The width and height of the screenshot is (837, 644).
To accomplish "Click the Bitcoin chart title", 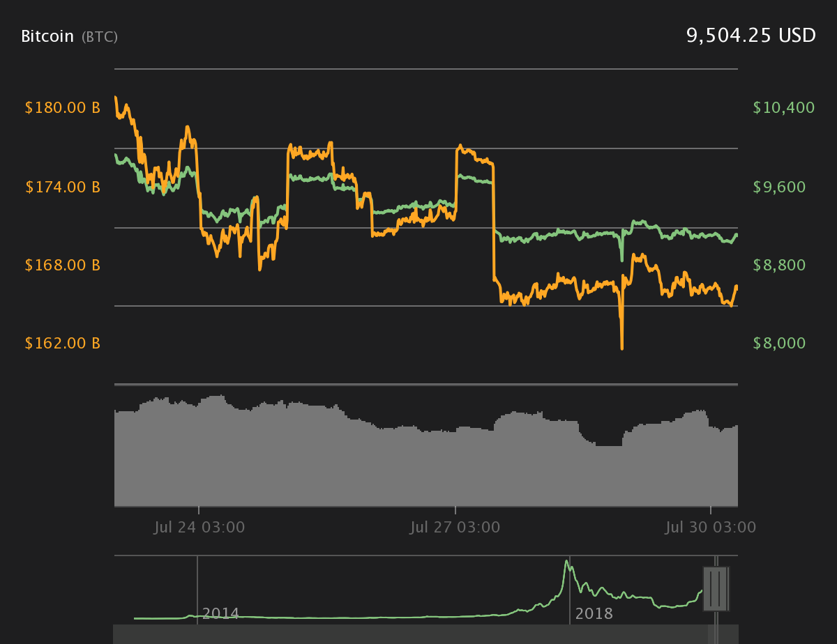I will (47, 36).
